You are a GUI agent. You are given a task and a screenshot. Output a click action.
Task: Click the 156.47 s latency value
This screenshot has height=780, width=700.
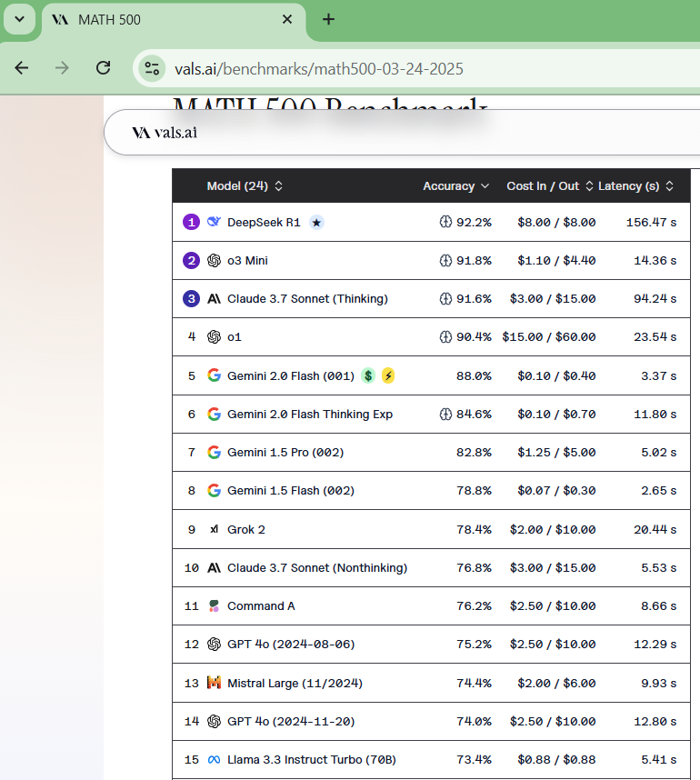point(651,222)
